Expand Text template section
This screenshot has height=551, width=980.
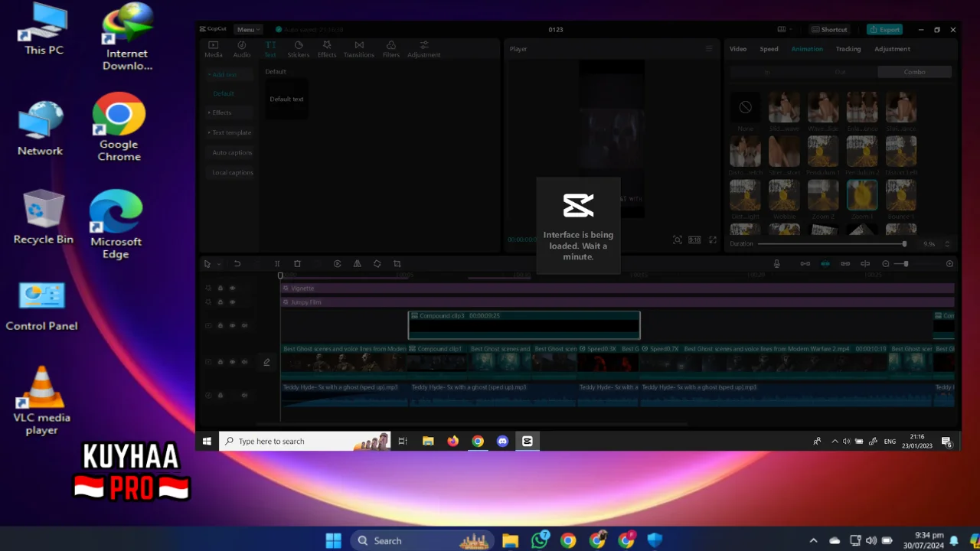pos(230,132)
